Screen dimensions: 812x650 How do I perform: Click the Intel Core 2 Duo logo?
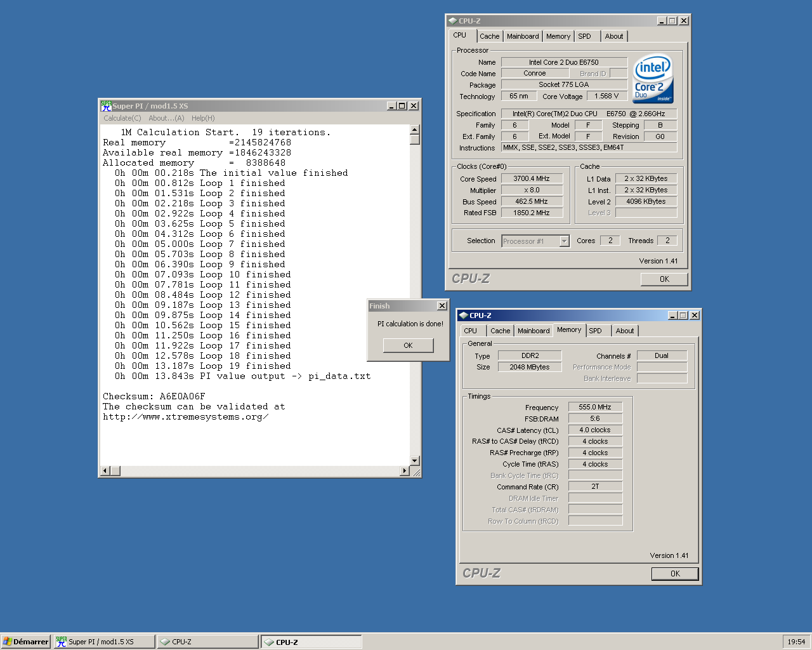(653, 79)
